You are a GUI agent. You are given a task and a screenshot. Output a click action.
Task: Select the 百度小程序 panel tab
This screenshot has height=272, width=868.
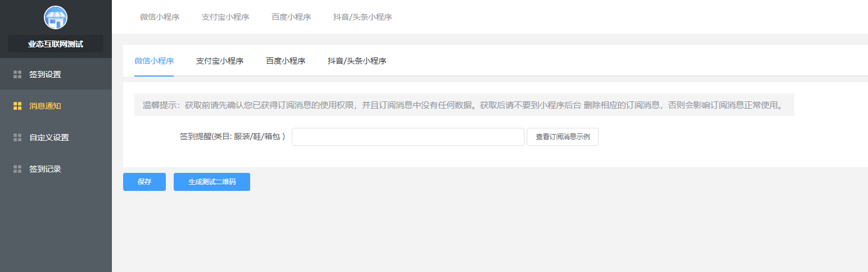point(286,61)
